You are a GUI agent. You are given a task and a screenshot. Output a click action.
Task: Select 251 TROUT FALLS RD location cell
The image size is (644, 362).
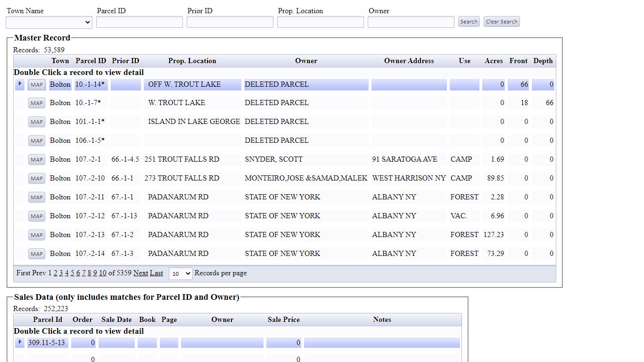coord(192,159)
